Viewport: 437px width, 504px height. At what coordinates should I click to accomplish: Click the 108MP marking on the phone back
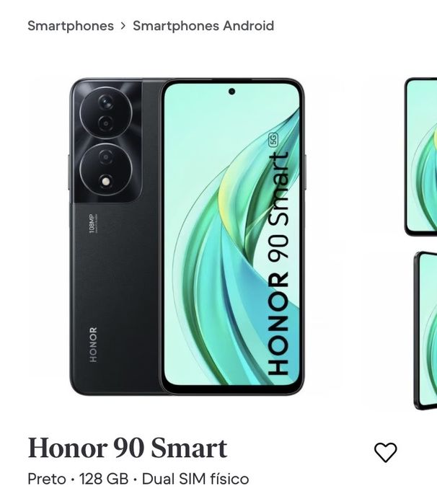point(92,223)
